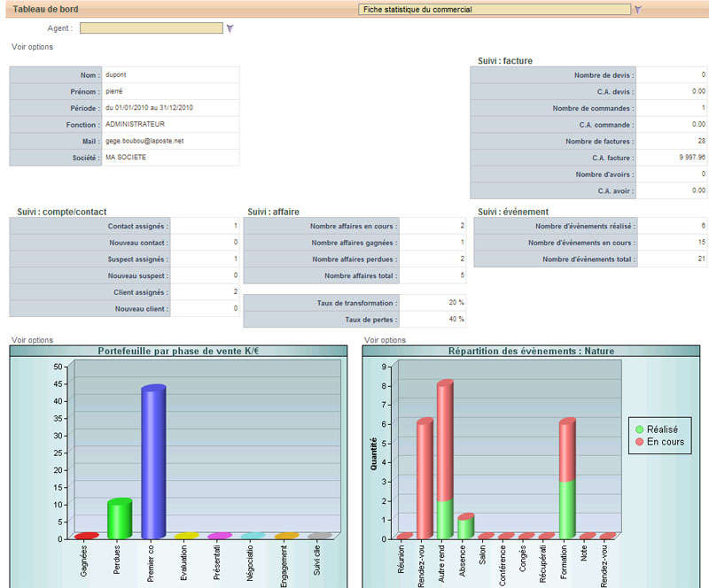Click the C.A. facture amount 9 997.96
This screenshot has width=709, height=588.
pyautogui.click(x=692, y=158)
